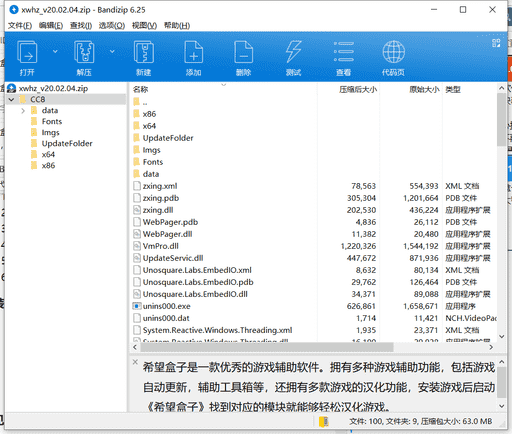
Task: Click the Test (测试) lightning icon
Action: click(293, 52)
